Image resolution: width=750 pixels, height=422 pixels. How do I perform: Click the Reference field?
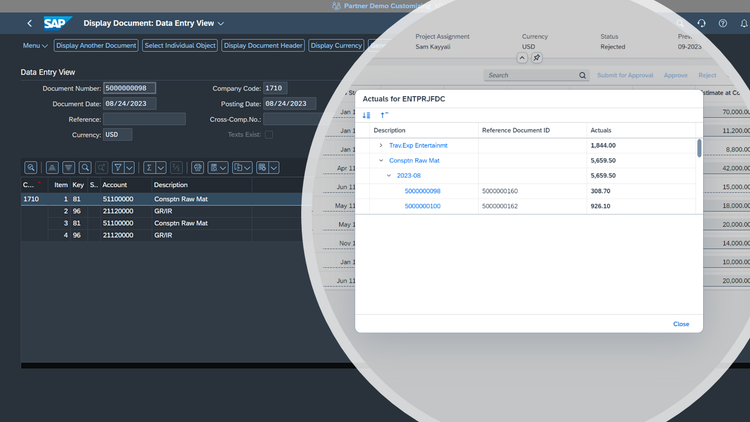(144, 119)
